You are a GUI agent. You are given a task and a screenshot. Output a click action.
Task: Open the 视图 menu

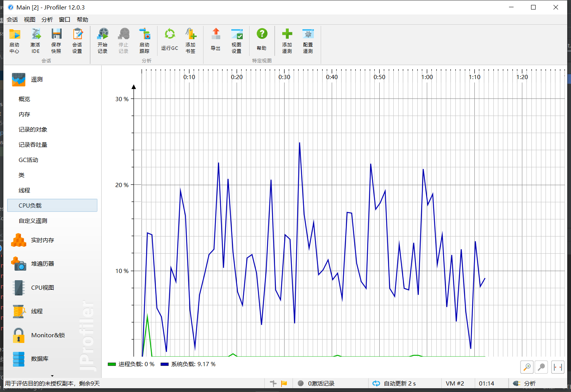coord(30,20)
